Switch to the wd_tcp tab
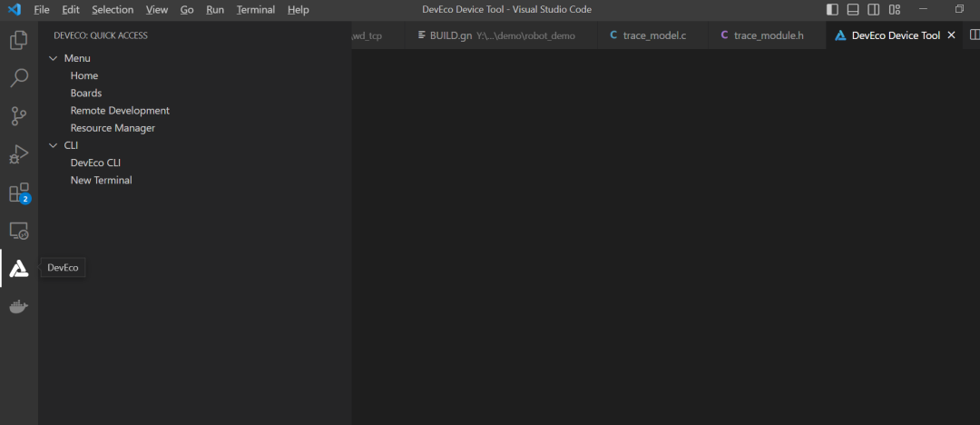980x425 pixels. pos(377,35)
